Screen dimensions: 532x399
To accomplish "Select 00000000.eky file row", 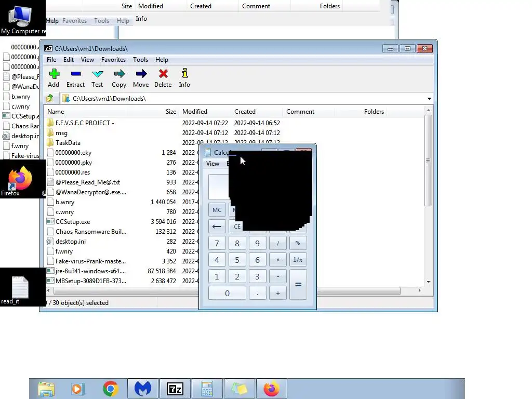I will click(x=69, y=153).
